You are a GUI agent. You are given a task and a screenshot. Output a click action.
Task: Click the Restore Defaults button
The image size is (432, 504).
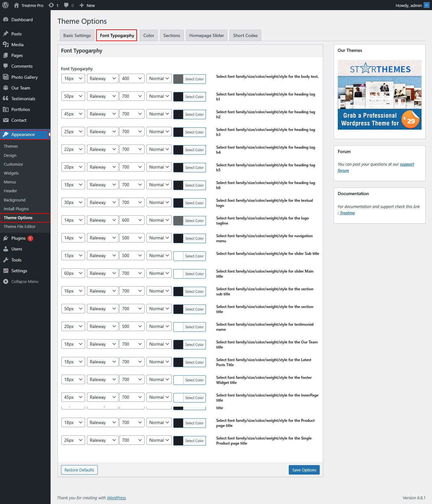pos(79,470)
